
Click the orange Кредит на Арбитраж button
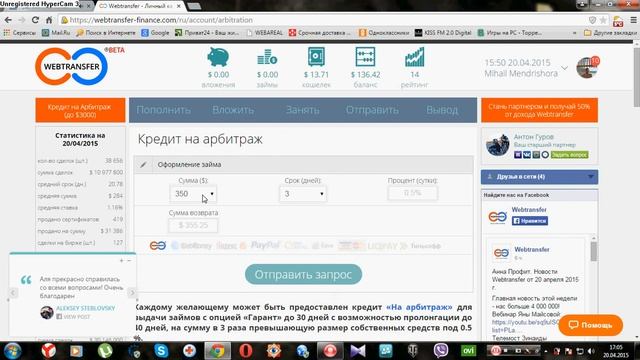tap(80, 110)
